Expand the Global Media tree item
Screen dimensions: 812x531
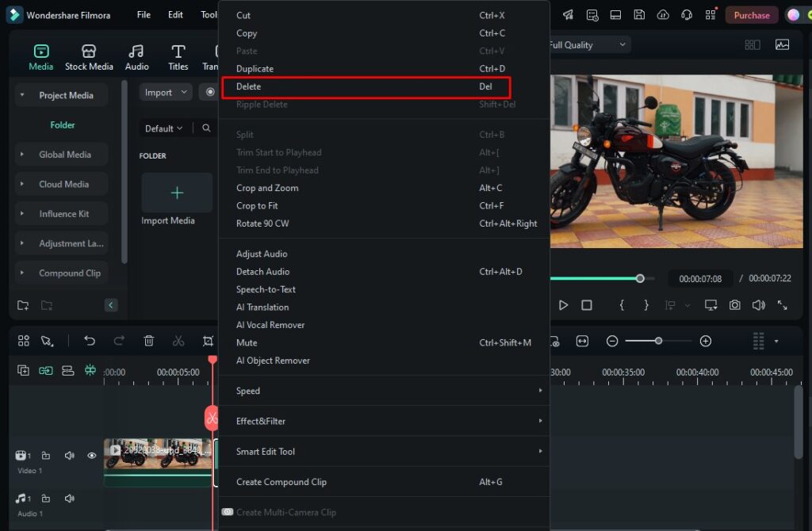(21, 155)
